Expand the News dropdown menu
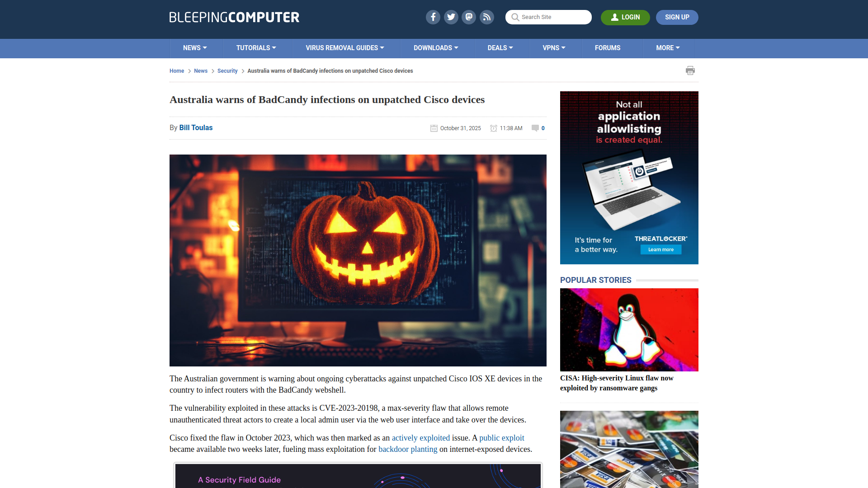Viewport: 868px width, 488px height. point(195,48)
